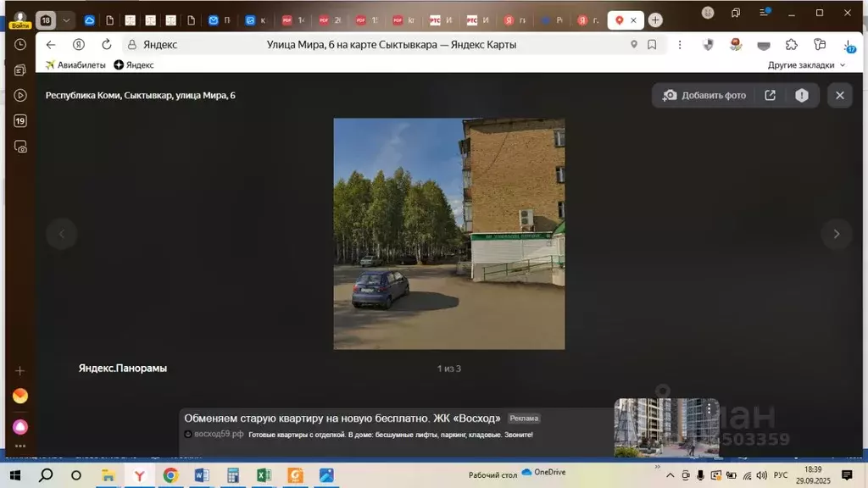Viewport: 868px width, 488px height.
Task: Open the browser extensions puzzle icon
Action: point(792,45)
